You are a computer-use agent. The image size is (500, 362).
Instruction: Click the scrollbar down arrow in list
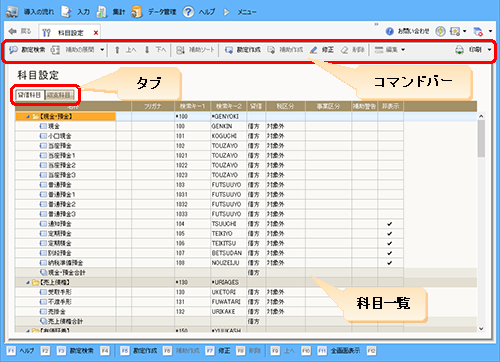(481, 329)
